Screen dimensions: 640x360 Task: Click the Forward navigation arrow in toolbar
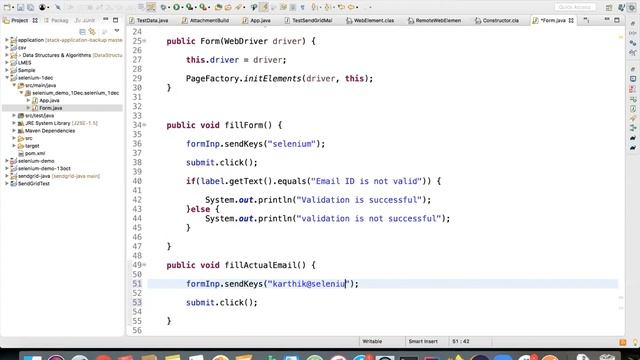(351, 7)
